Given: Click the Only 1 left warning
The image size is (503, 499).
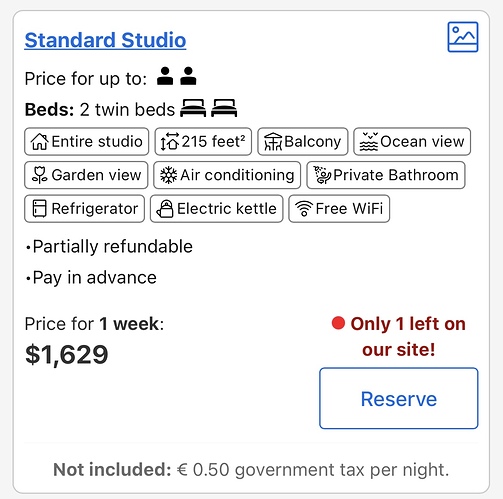Looking at the screenshot, I should coord(399,337).
